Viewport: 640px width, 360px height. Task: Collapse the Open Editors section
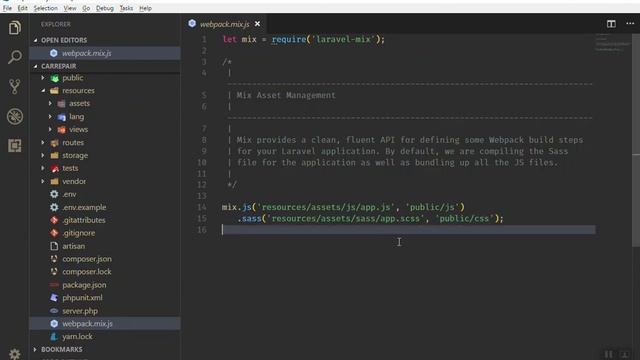click(x=36, y=40)
